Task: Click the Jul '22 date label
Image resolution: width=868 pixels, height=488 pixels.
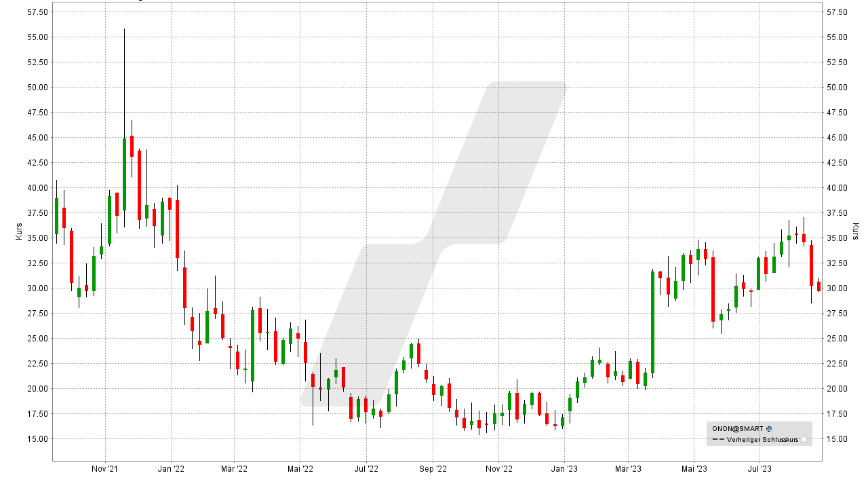Action: coord(366,469)
